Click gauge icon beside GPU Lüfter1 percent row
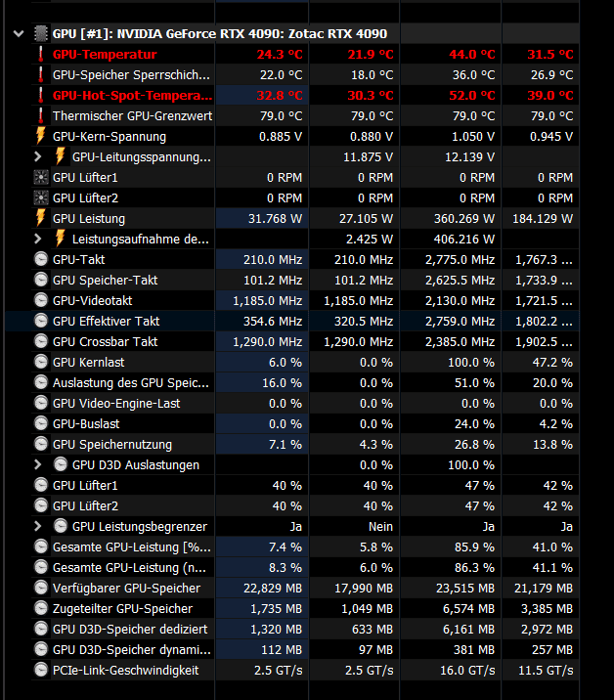Image resolution: width=614 pixels, height=700 pixels. pyautogui.click(x=41, y=485)
